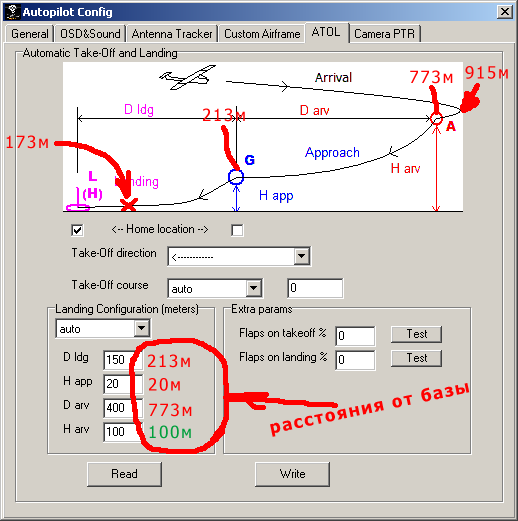Click the Take-Off course value field
Screen dimensions: 518x521
pyautogui.click(x=315, y=288)
